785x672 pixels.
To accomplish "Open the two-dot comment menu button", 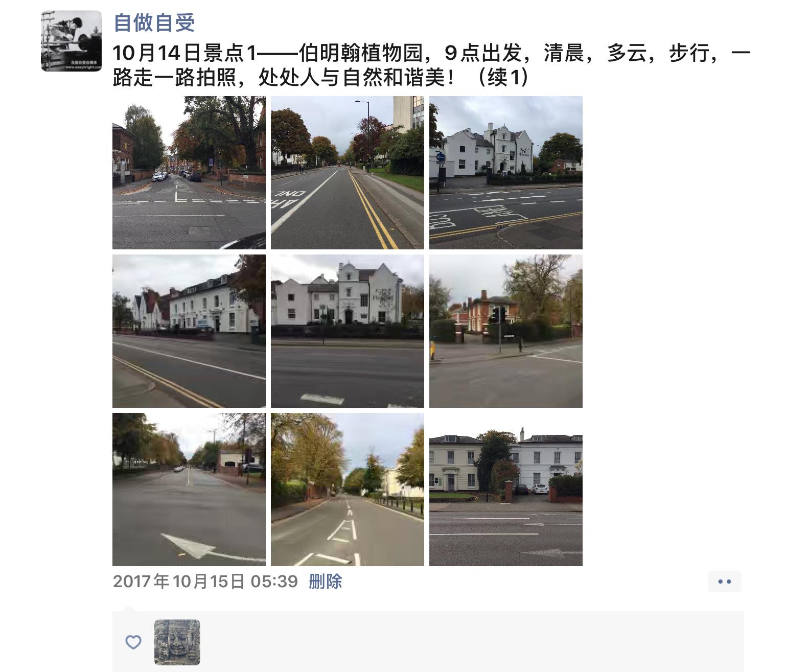I will [725, 582].
